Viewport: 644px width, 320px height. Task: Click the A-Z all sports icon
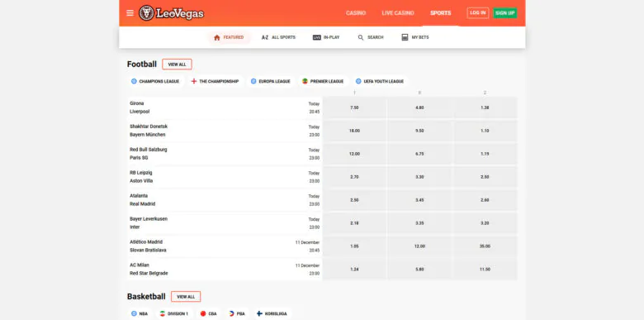[265, 37]
